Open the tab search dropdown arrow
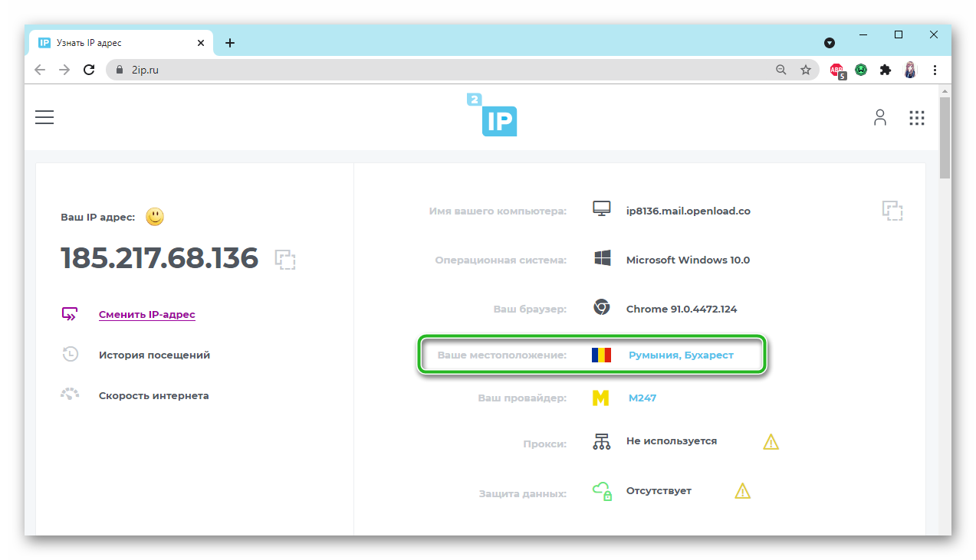 830,43
